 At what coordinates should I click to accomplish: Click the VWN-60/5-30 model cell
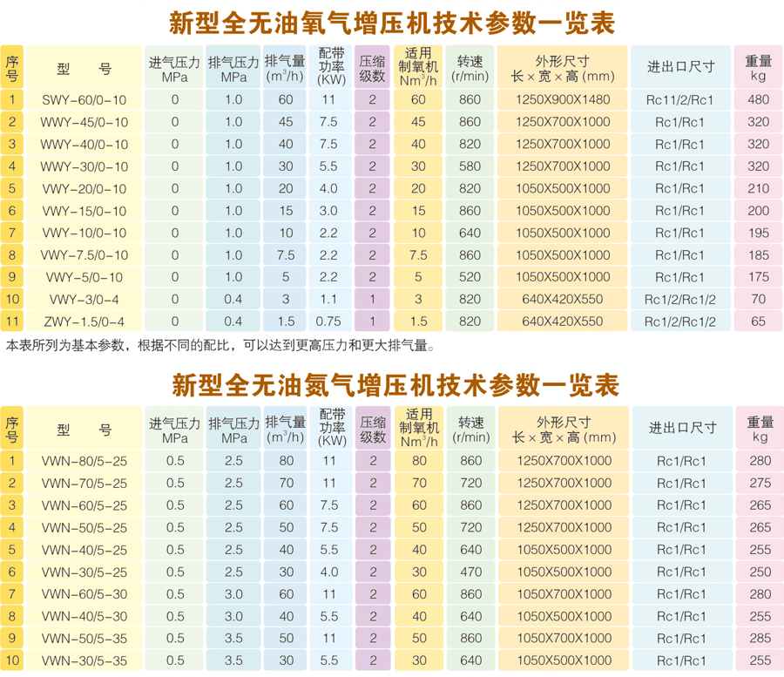pyautogui.click(x=84, y=594)
